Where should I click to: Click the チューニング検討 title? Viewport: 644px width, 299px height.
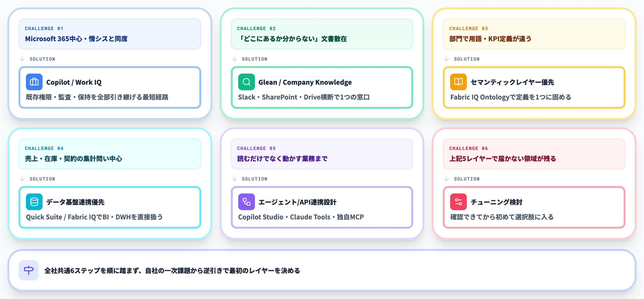[x=496, y=202]
